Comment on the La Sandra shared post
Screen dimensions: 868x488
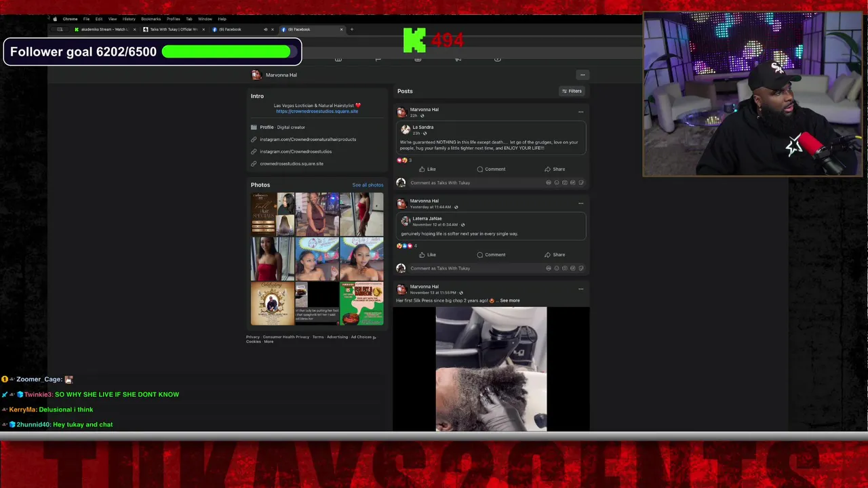click(491, 169)
